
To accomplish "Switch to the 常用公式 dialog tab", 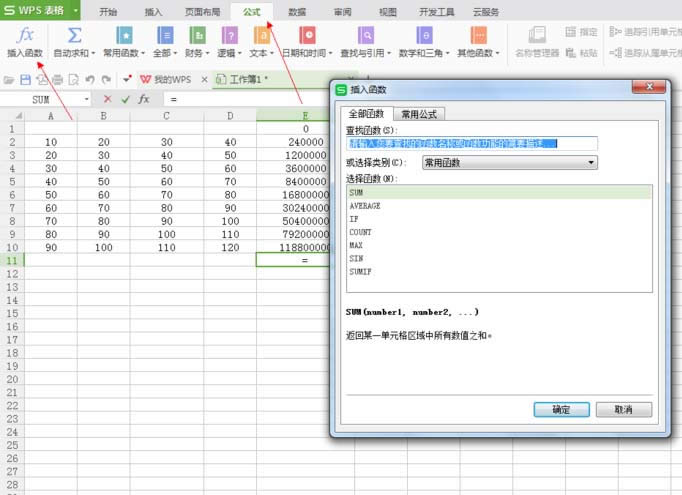I will pyautogui.click(x=418, y=114).
